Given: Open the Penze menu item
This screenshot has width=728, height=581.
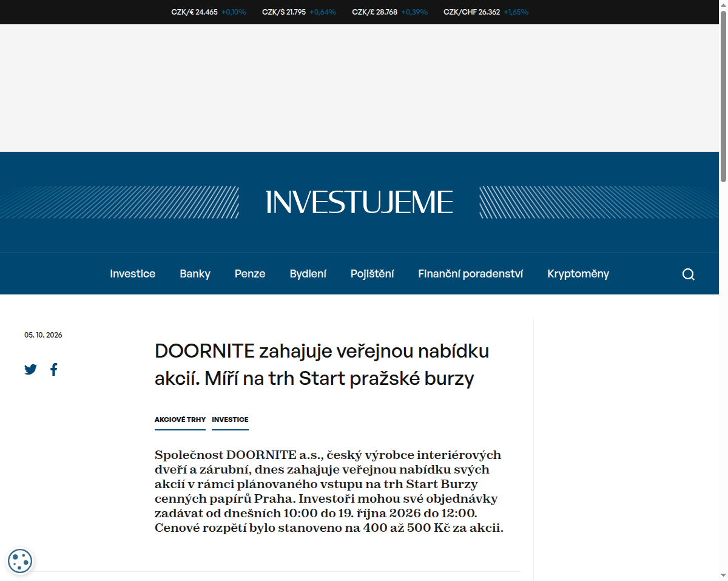Looking at the screenshot, I should 250,274.
